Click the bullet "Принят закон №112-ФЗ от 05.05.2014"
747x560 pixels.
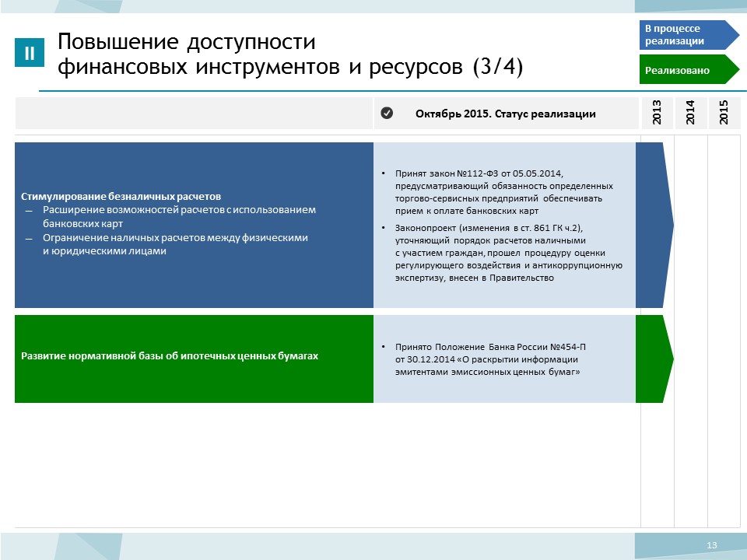(x=504, y=192)
